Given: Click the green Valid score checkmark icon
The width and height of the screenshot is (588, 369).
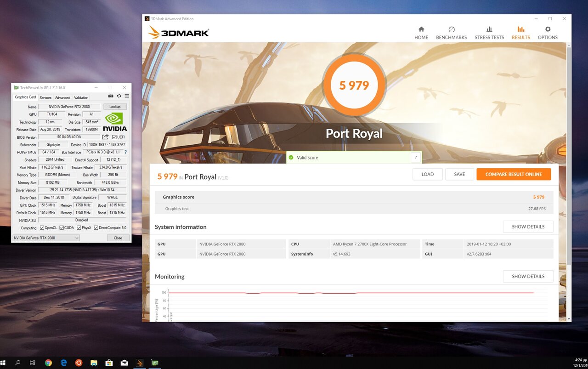Looking at the screenshot, I should (290, 158).
